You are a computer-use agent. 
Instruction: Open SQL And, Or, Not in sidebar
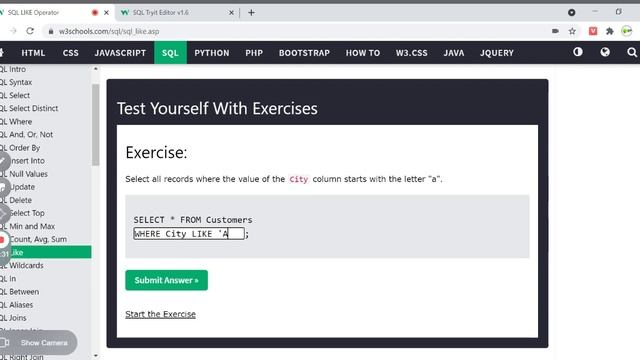[27, 134]
